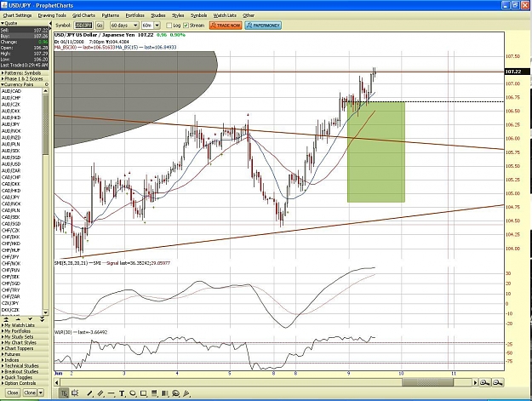Open the Styles menu
Screen dimensions: 532x401
click(178, 15)
